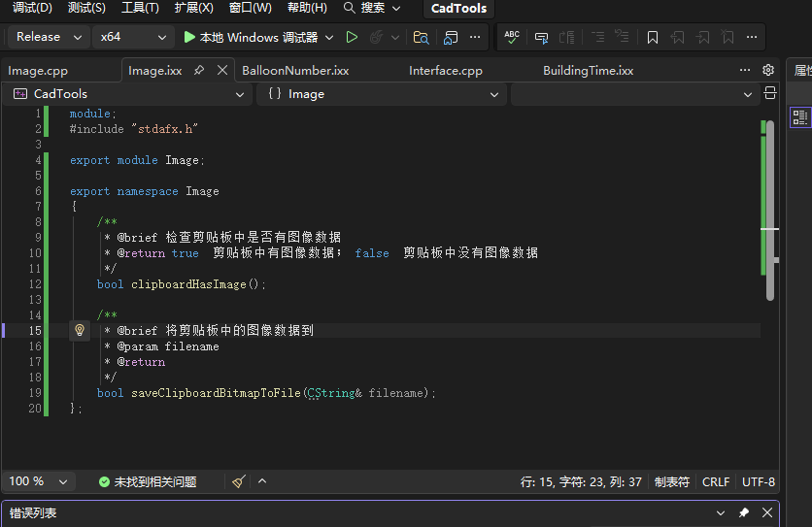812x527 pixels.
Task: Click the code cleanup broom icon
Action: pos(239,481)
